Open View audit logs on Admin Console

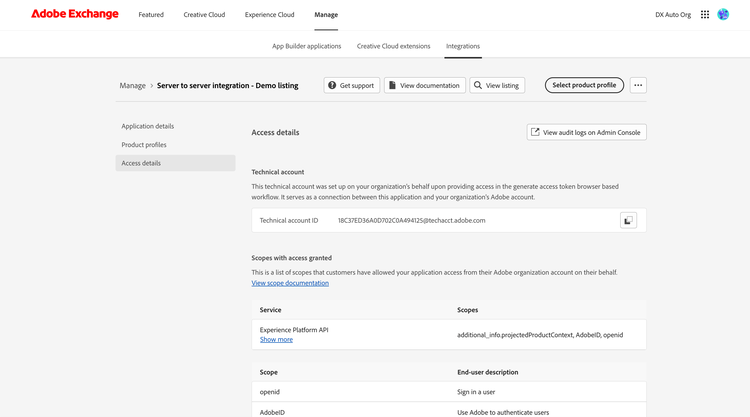(x=586, y=132)
